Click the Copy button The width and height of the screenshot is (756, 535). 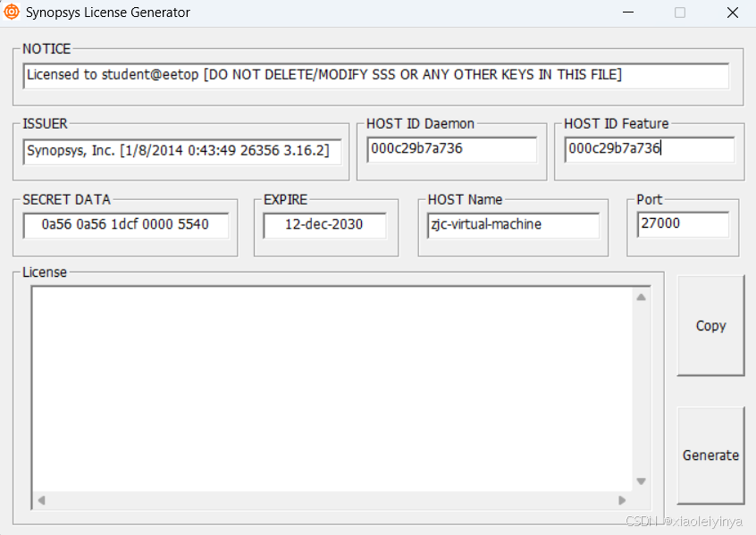[710, 326]
